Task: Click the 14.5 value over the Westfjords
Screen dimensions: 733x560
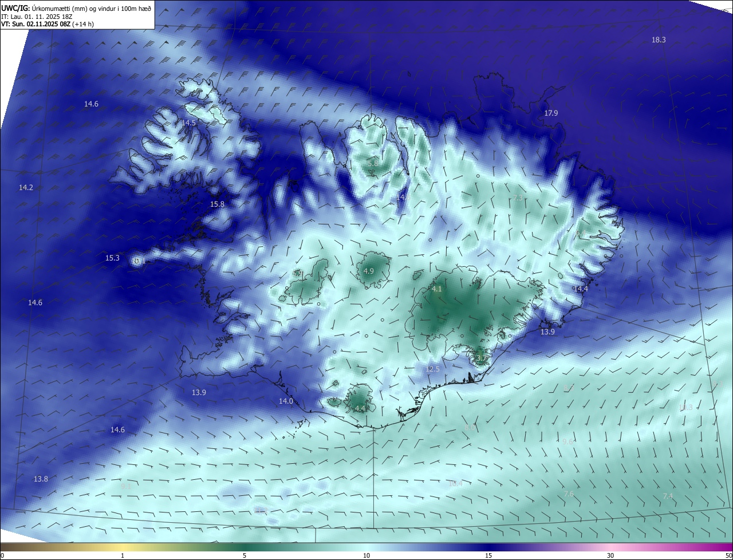Action: point(188,123)
